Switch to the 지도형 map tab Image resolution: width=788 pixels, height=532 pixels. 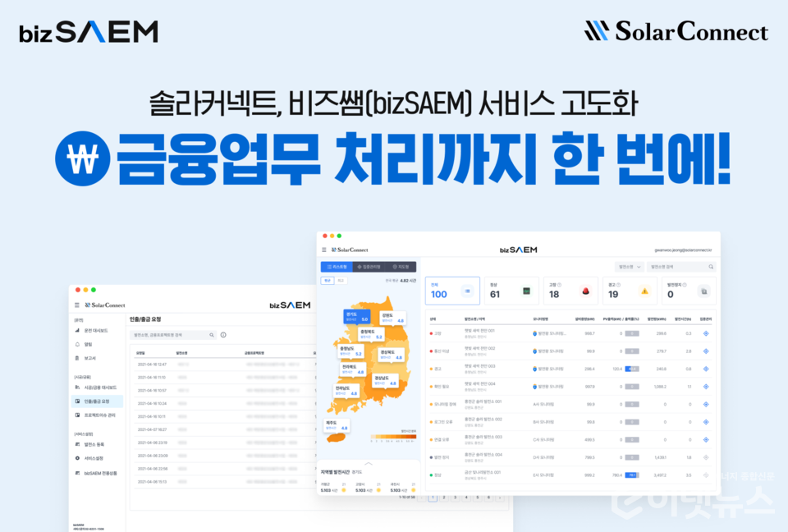pos(400,265)
